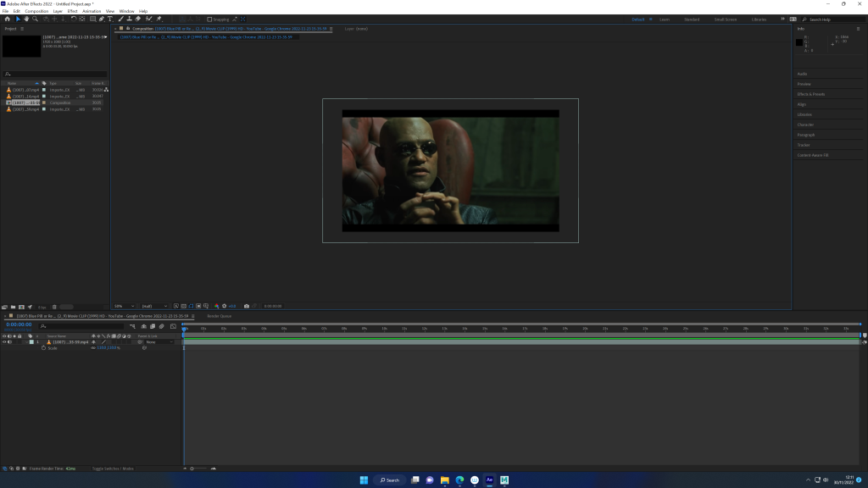
Task: Toggle Frame Blending switch in timeline
Action: click(153, 326)
